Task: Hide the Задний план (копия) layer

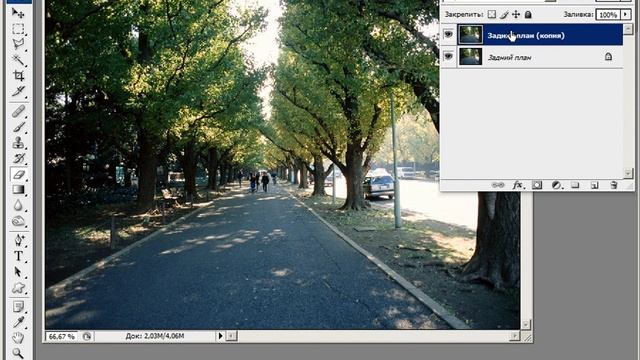Action: tap(448, 35)
